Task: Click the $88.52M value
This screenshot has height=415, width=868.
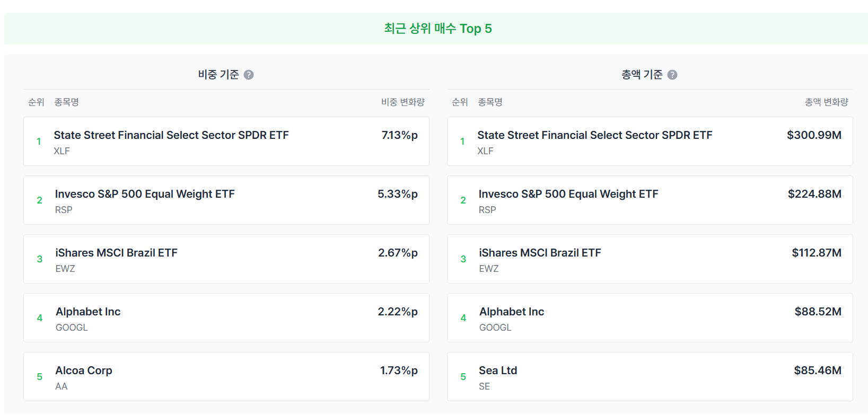Action: pos(818,312)
